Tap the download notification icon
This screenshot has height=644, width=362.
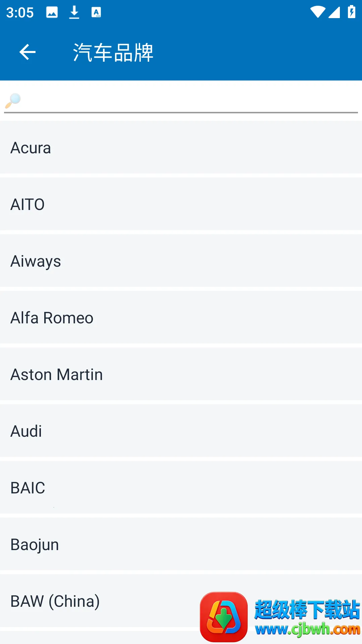pos(74,12)
